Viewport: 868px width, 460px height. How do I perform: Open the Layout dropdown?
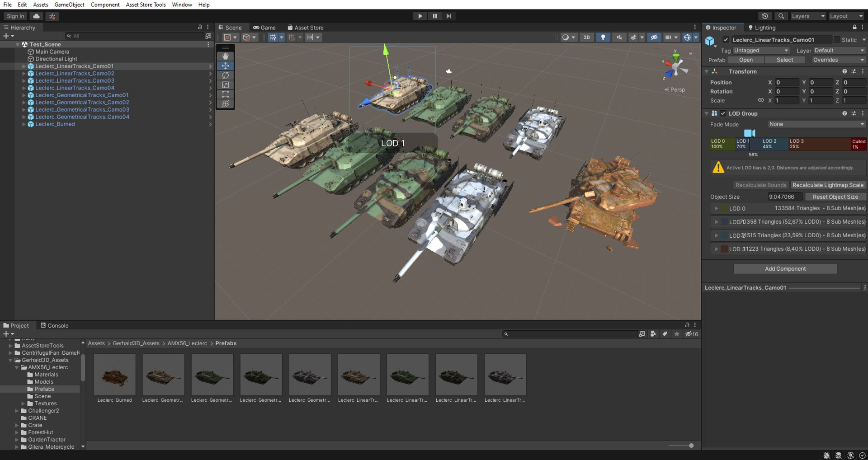click(846, 16)
